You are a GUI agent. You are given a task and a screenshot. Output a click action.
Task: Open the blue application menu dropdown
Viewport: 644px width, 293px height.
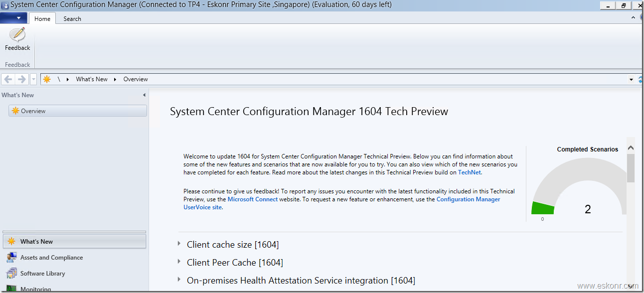point(14,18)
